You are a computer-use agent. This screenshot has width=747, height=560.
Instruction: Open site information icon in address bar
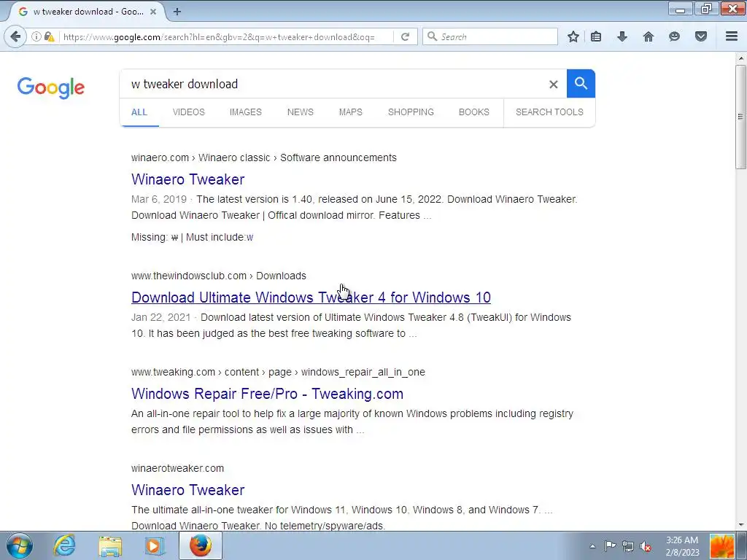click(x=36, y=36)
